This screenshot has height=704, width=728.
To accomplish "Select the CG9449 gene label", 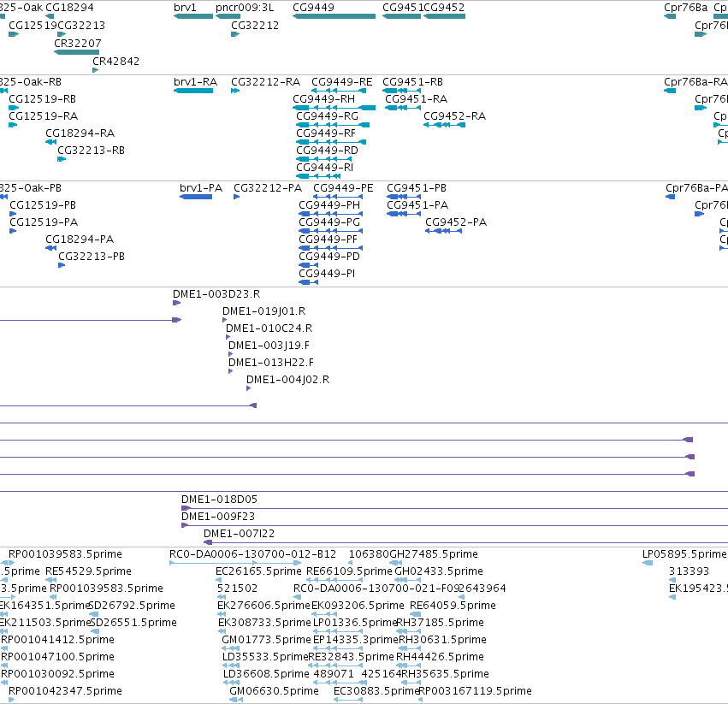I will [313, 8].
